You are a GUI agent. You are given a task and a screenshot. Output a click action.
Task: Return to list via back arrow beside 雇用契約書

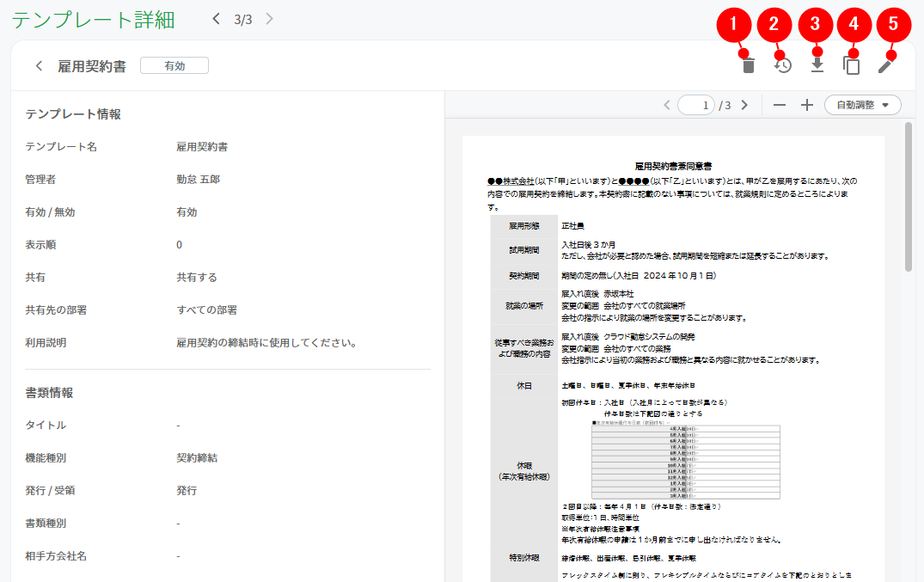tap(39, 65)
